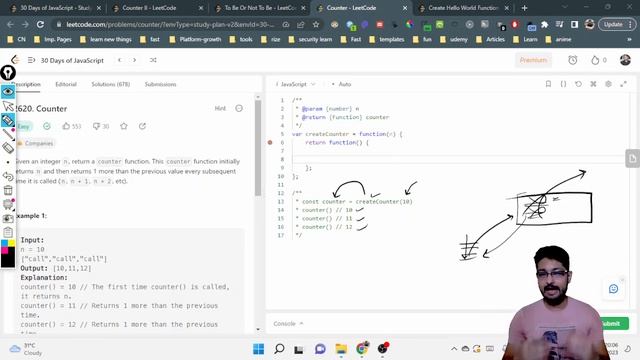This screenshot has width=640, height=360.
Task: Reload the page
Action: tap(40, 24)
